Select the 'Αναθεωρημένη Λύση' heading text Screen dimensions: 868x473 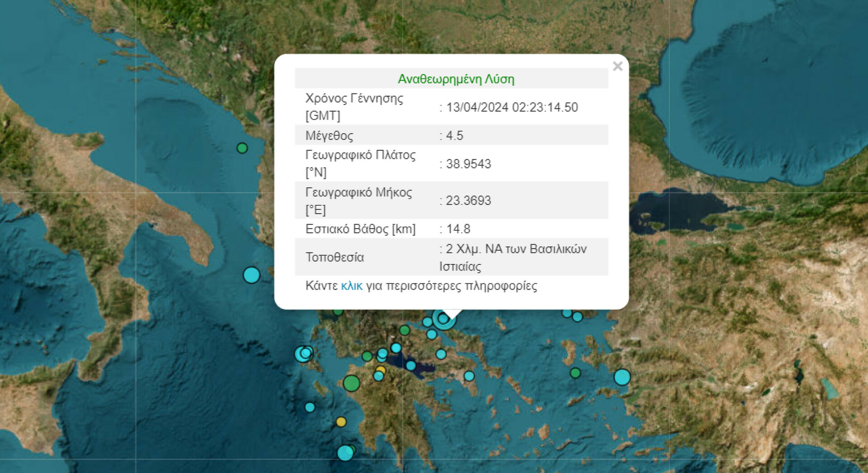point(456,79)
